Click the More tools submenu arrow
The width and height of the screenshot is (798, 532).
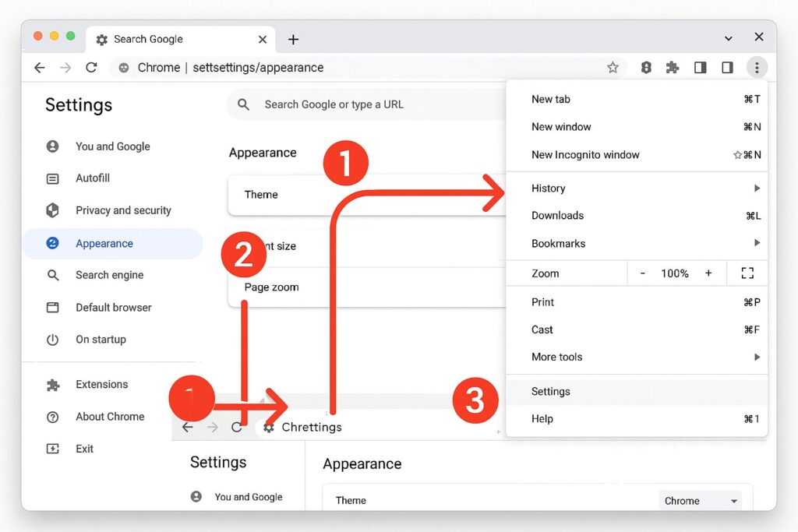point(757,357)
